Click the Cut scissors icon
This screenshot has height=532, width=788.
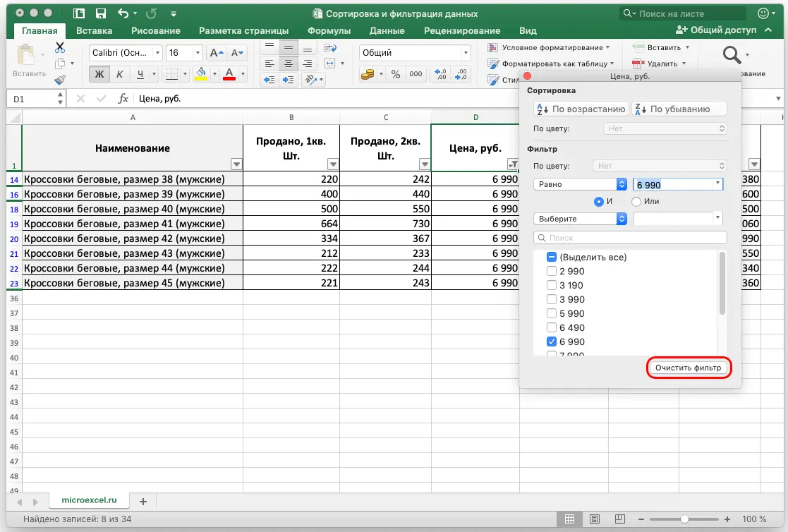[x=60, y=47]
